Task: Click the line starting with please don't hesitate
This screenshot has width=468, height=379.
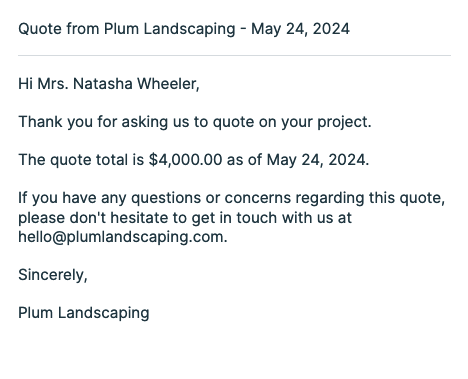Action: pyautogui.click(x=185, y=218)
